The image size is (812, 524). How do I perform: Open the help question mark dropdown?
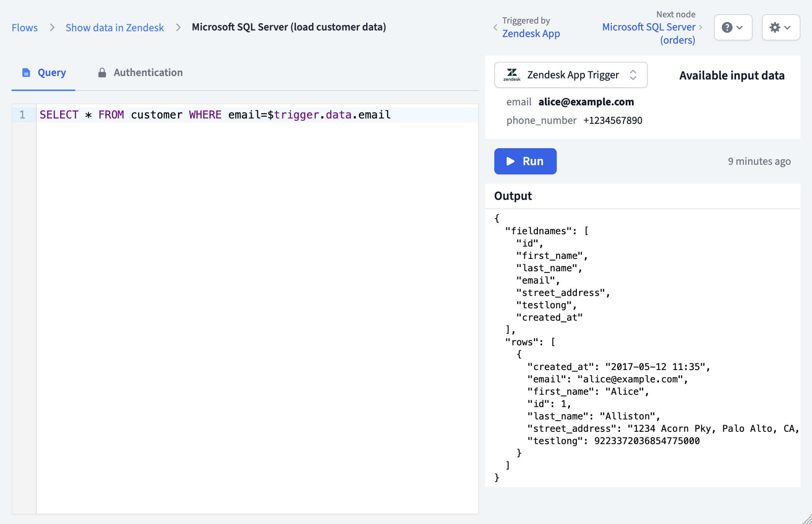point(733,27)
